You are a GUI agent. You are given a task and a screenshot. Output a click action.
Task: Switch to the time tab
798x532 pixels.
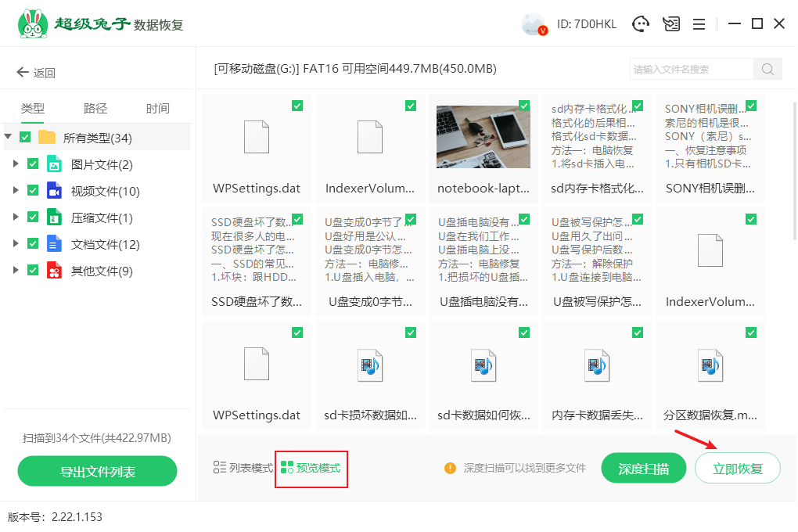click(158, 109)
